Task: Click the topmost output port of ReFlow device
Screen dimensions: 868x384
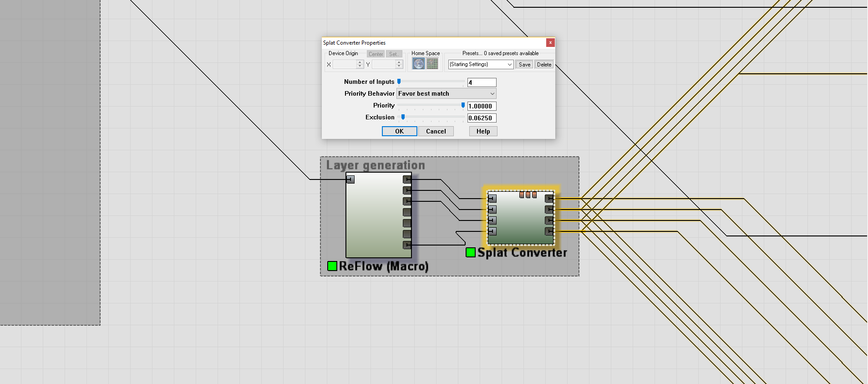Action: click(x=407, y=179)
